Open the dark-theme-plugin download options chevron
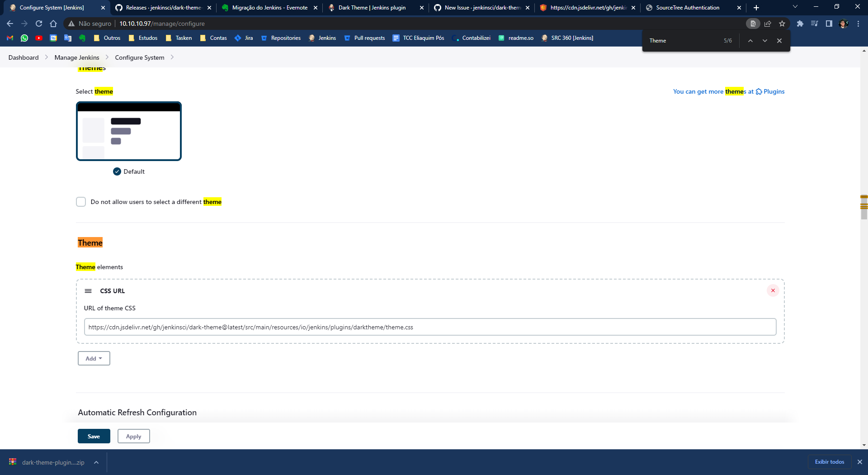868x475 pixels. 96,462
